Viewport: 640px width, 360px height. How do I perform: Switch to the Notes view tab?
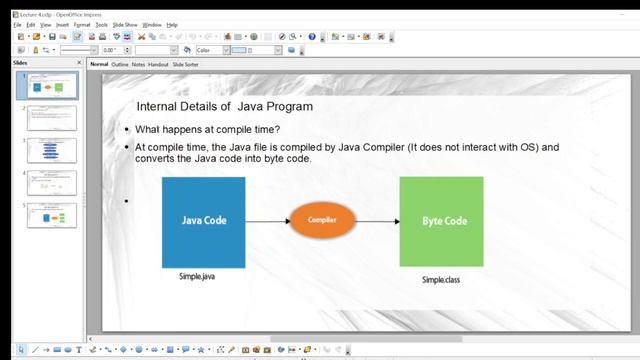click(x=138, y=64)
